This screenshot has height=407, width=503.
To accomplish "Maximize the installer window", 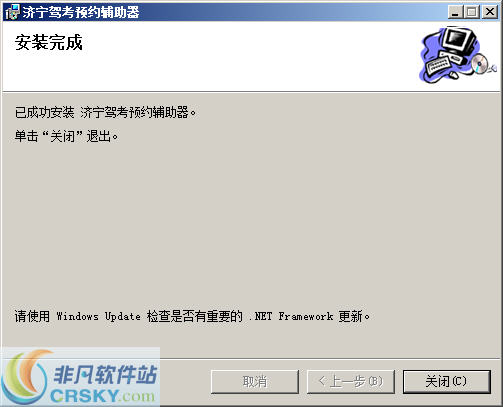I will point(472,12).
